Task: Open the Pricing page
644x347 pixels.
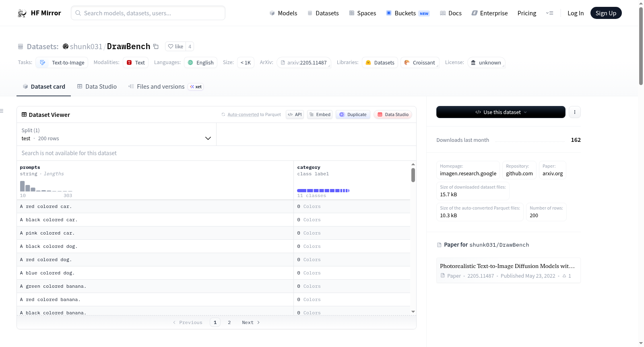Action: pos(527,13)
